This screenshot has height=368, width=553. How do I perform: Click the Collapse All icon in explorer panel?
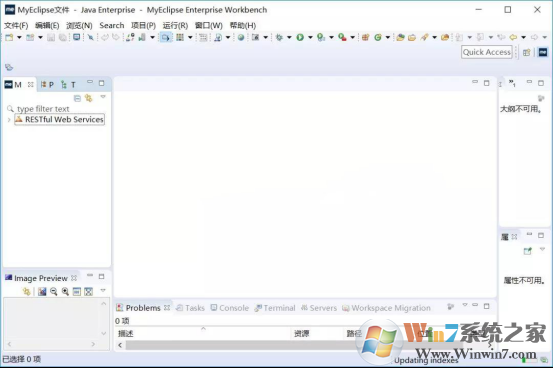(77, 98)
